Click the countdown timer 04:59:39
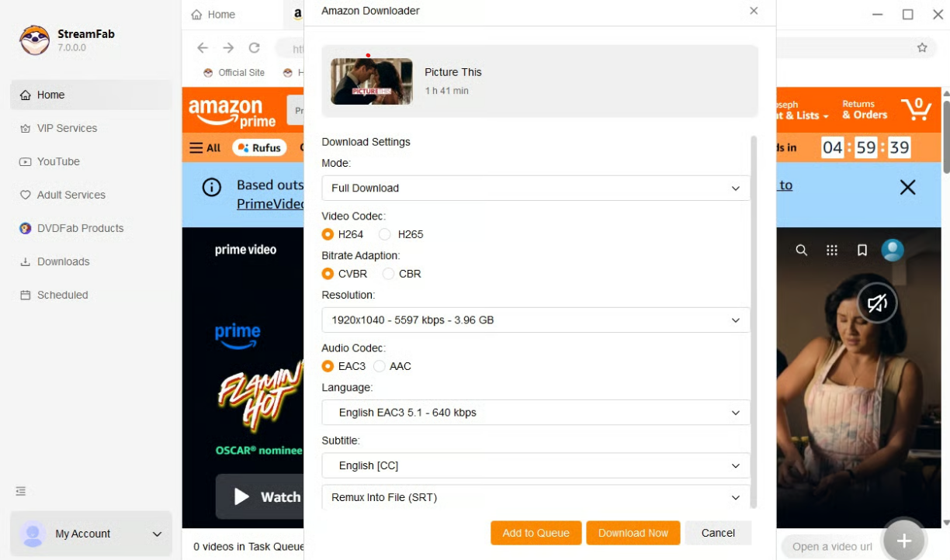950x560 pixels. [x=866, y=147]
